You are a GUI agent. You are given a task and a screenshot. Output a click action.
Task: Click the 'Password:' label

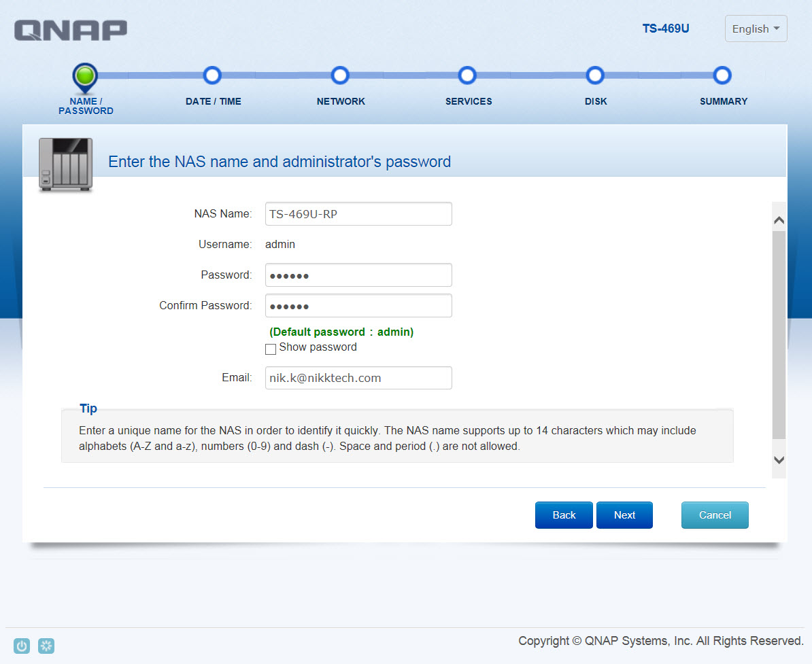(226, 275)
